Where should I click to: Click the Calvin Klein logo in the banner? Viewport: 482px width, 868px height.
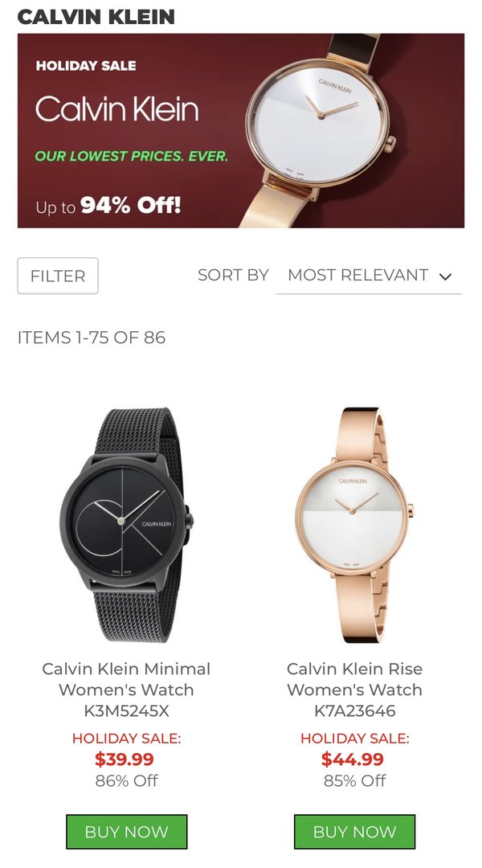116,108
